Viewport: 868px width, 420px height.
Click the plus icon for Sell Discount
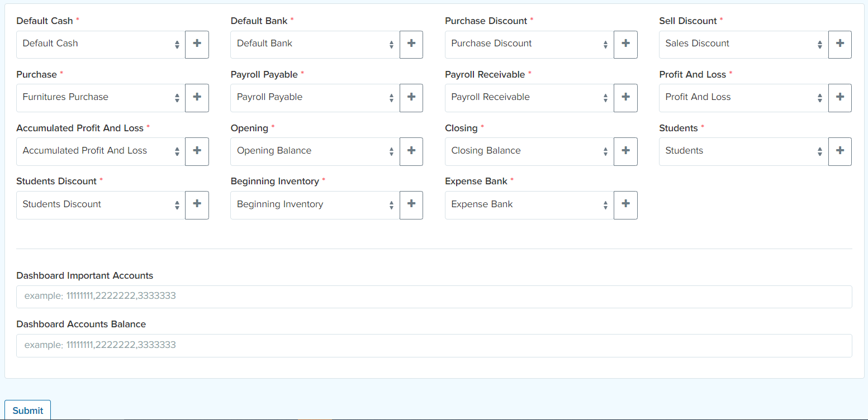pyautogui.click(x=839, y=44)
